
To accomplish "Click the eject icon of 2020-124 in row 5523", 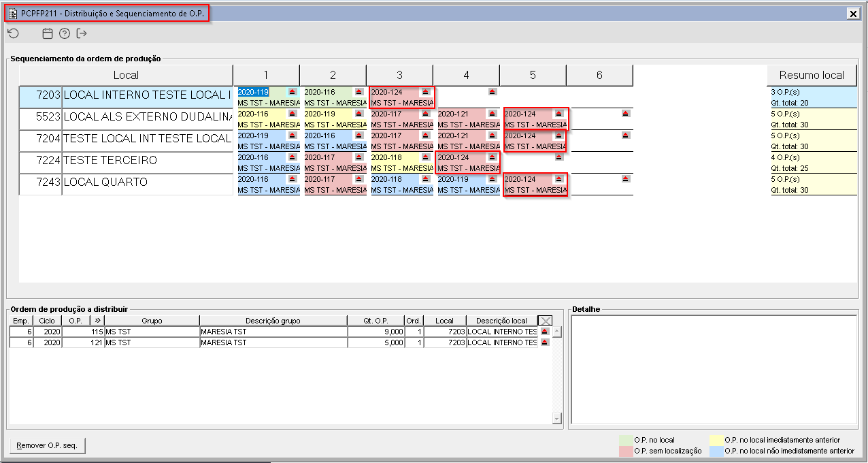I will pos(559,114).
